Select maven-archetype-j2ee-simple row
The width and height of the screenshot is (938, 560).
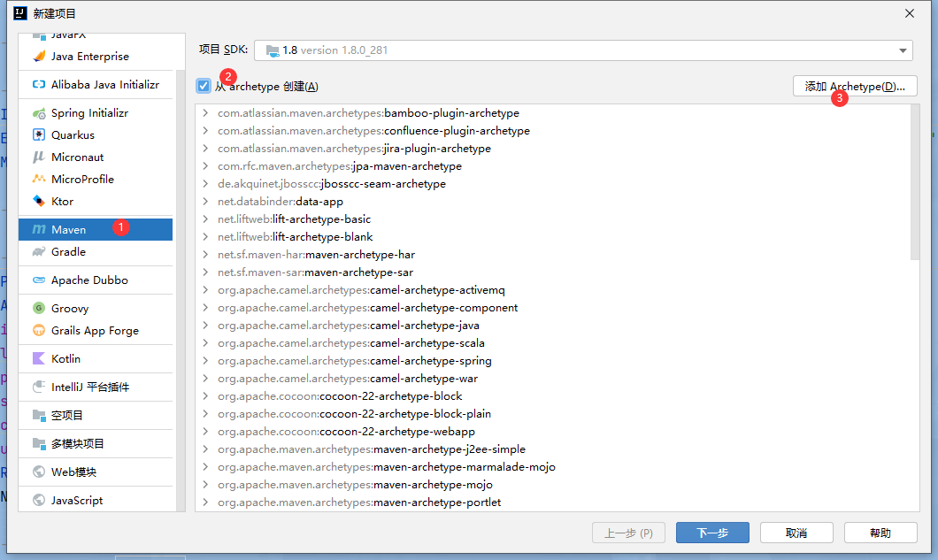tap(552, 449)
